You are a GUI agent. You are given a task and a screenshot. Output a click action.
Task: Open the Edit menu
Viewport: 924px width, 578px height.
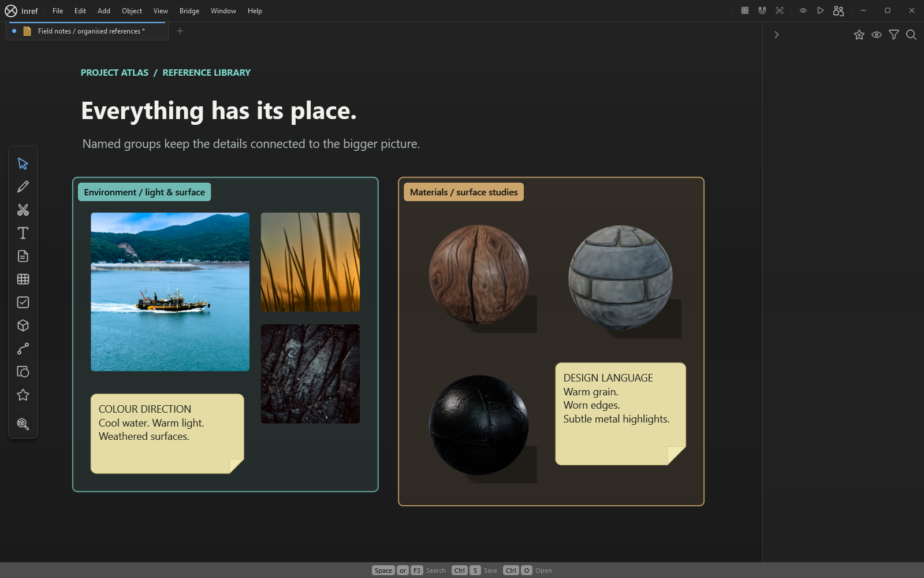coord(80,11)
